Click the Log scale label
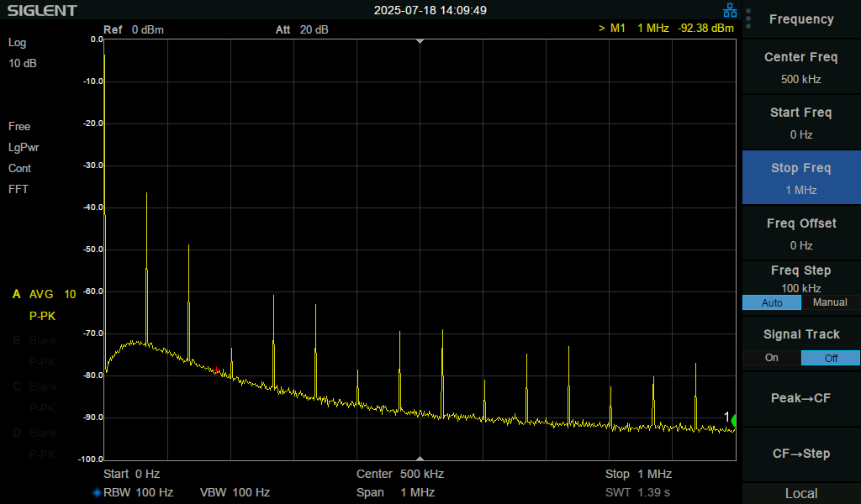Viewport: 861px width, 504px height. (x=17, y=43)
